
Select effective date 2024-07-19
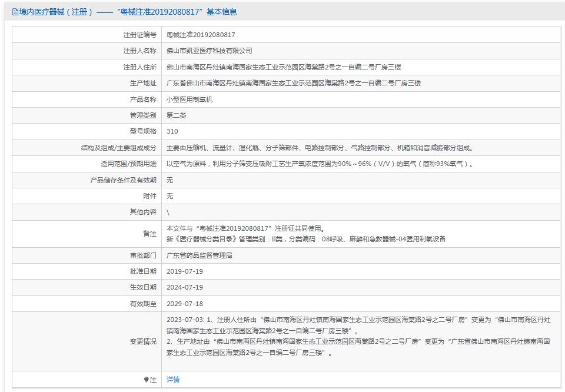click(x=184, y=287)
